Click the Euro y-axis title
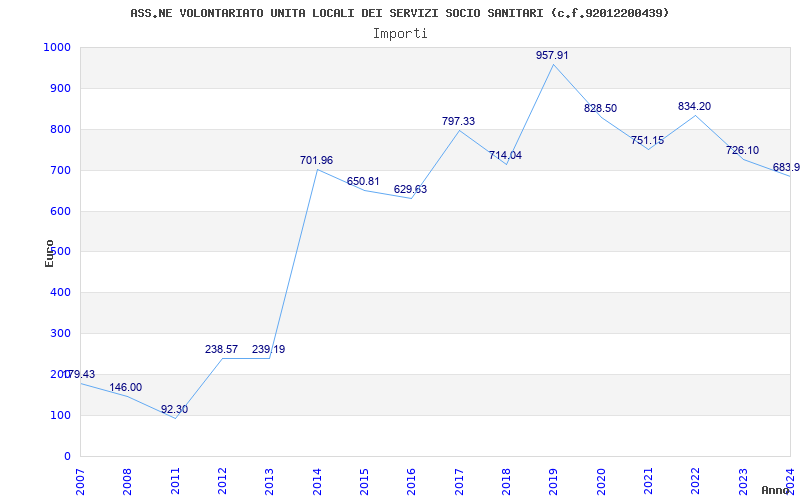The width and height of the screenshot is (800, 500). pos(49,254)
